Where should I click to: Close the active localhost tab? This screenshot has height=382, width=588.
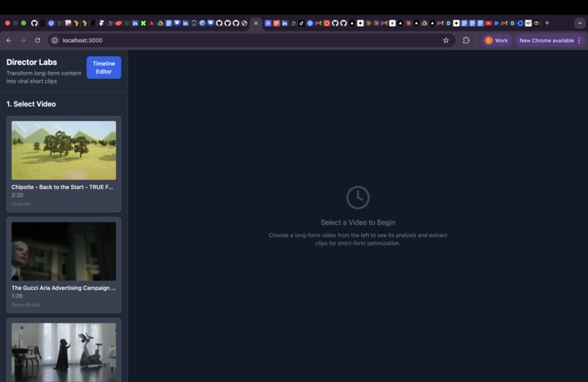(256, 23)
